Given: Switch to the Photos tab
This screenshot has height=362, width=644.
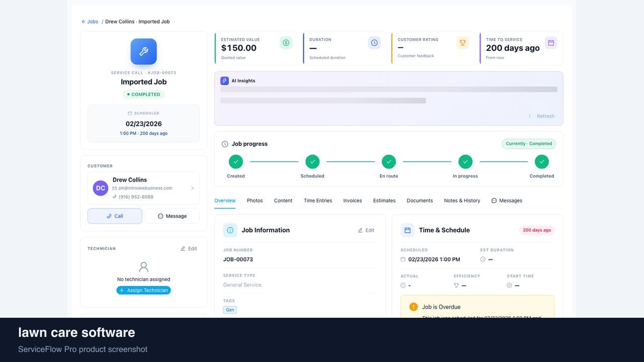Looking at the screenshot, I should pos(255,201).
